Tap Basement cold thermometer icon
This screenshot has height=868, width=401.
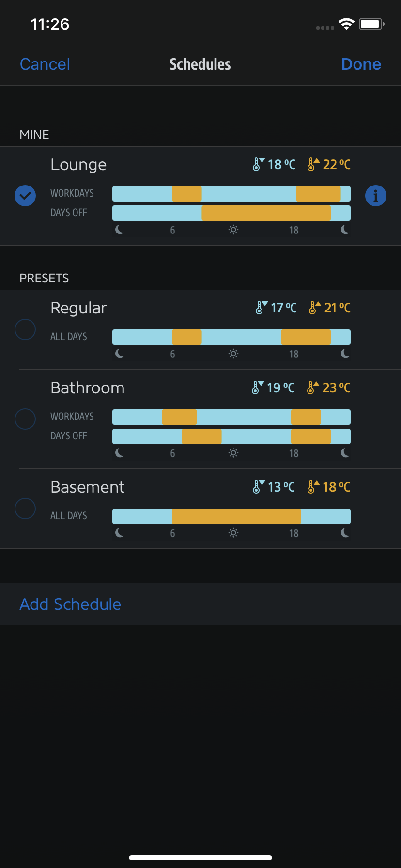(259, 487)
